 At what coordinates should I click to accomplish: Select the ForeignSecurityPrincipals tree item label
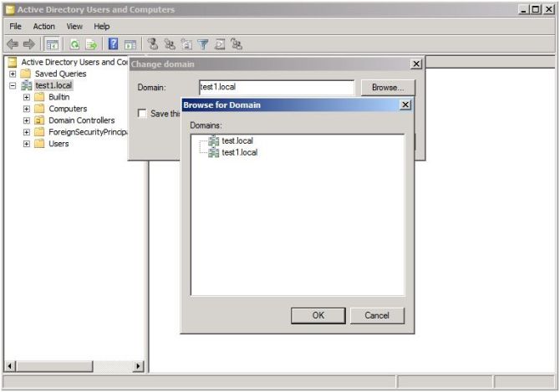[x=88, y=132]
